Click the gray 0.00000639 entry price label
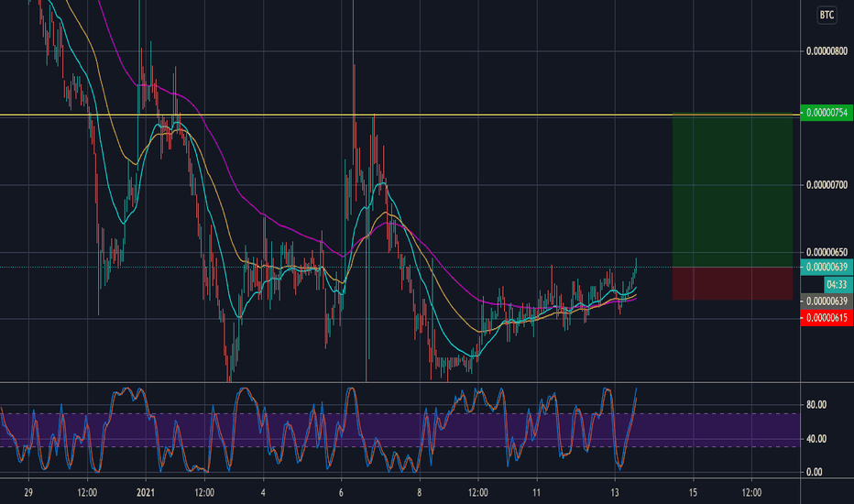This screenshot has height=504, width=854. (827, 301)
